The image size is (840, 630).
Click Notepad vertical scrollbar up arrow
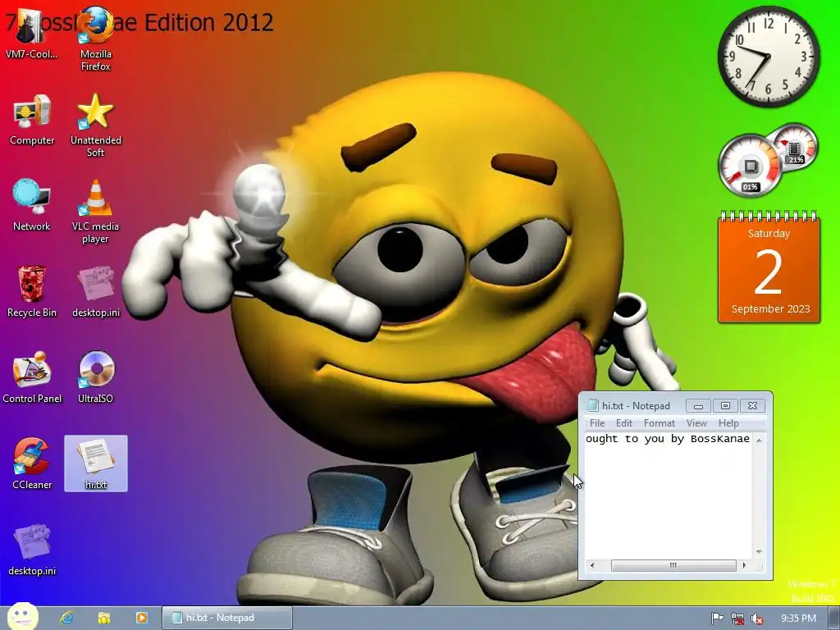tap(759, 440)
